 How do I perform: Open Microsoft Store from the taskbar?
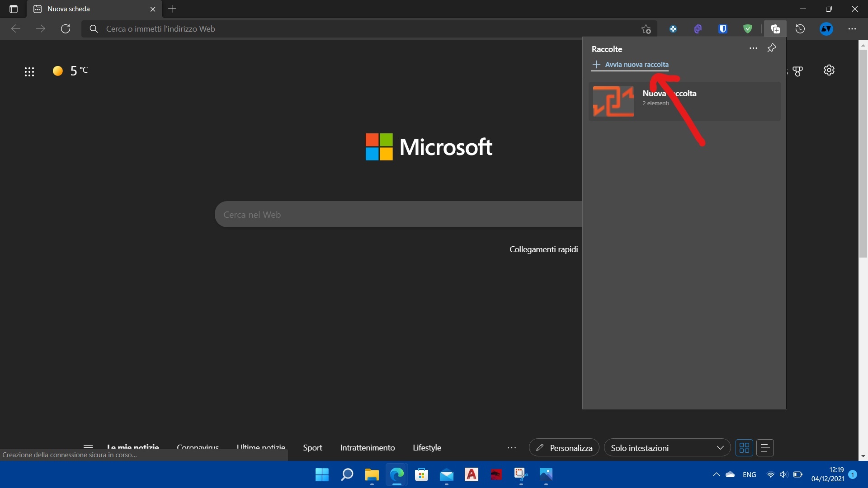pyautogui.click(x=421, y=475)
